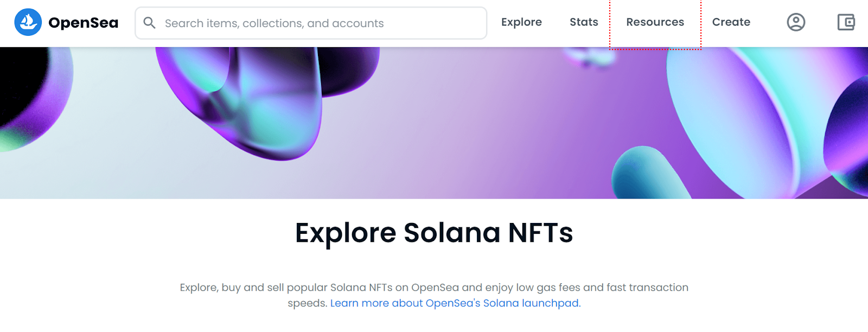The height and width of the screenshot is (332, 868).
Task: Follow the OpenSea Solana launchpad link
Action: pos(455,303)
